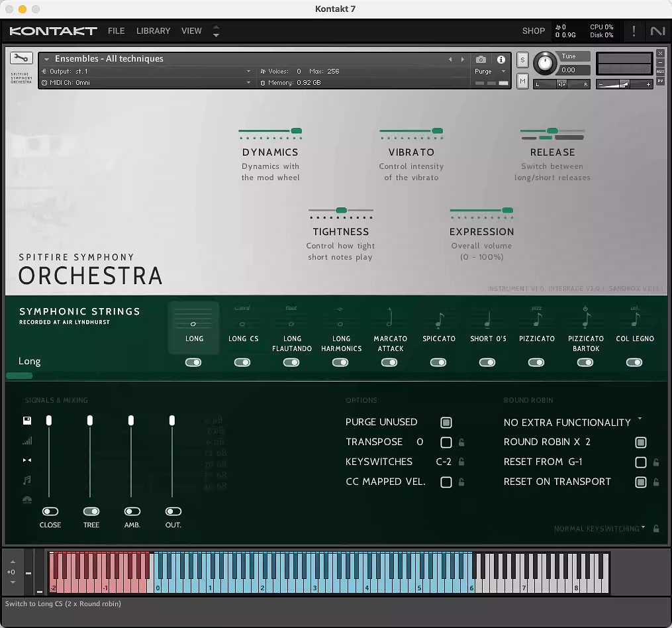Image resolution: width=672 pixels, height=628 pixels.
Task: Open the Normal Keyswitching dropdown
Action: pos(600,529)
